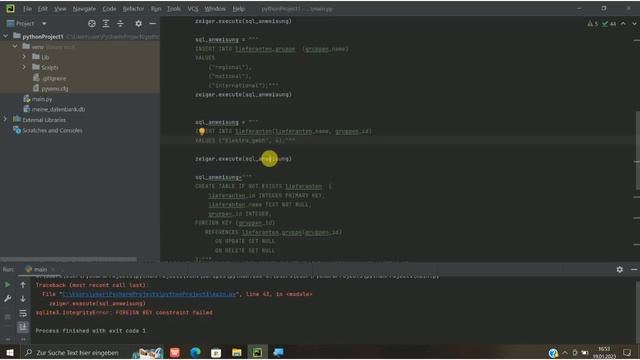Click the Stop process square icon
640x360 pixels.
(x=7, y=316)
